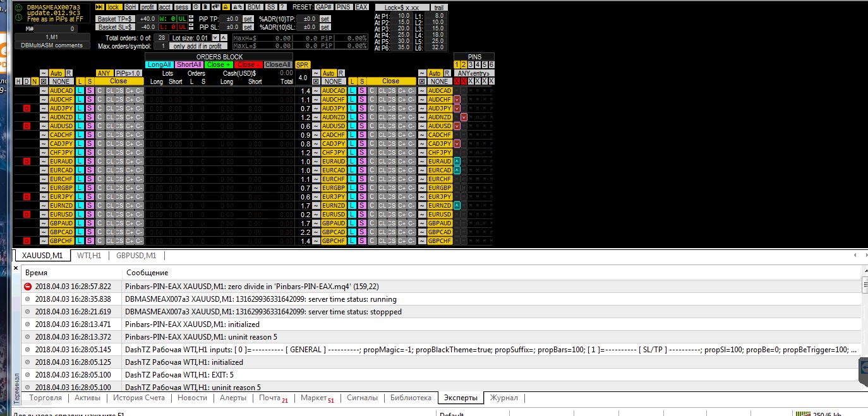Screen dimensions: 868x416
Task: Open the ANY filter button above Close
Action: point(104,73)
